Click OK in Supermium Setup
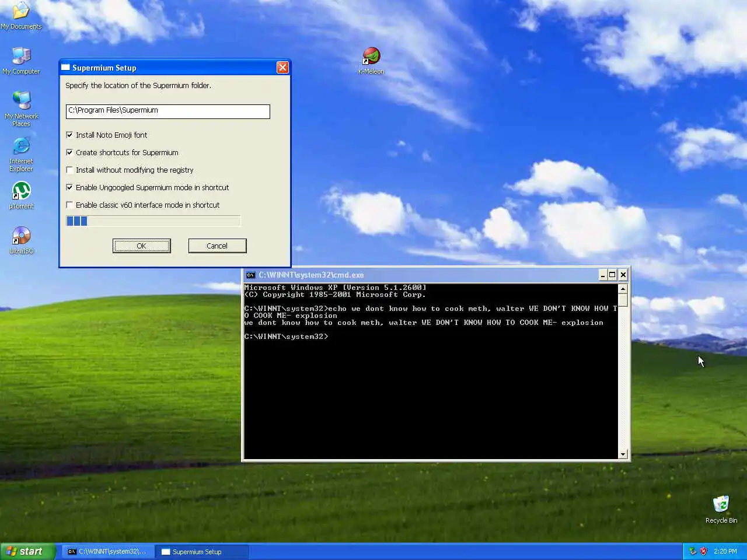 tap(141, 246)
